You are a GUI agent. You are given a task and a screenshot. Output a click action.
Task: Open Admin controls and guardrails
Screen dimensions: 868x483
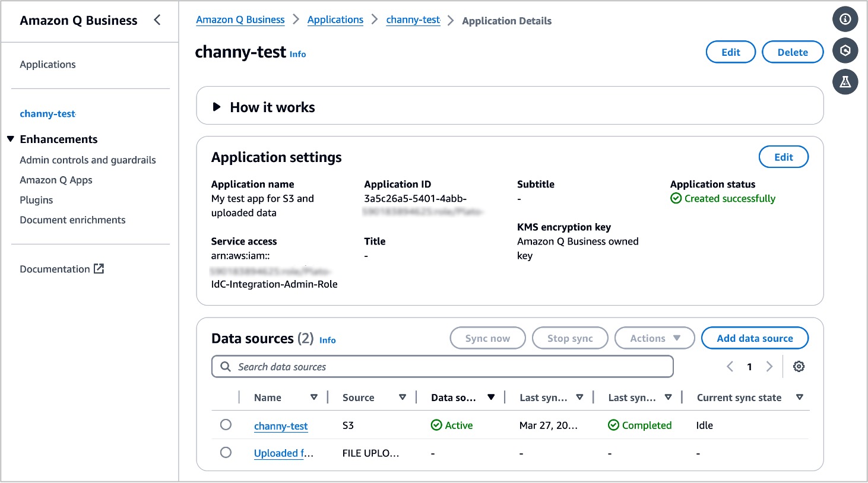(x=88, y=160)
